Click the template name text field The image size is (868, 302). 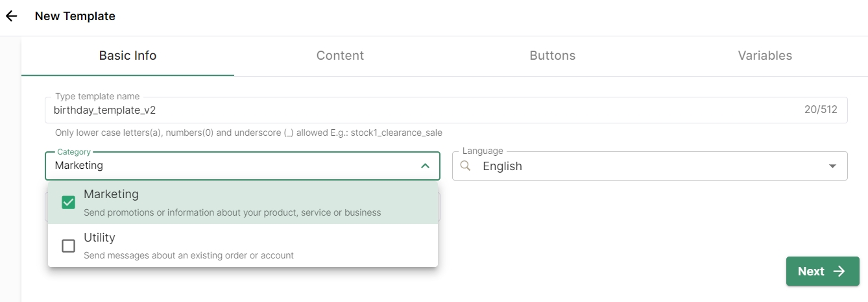[x=415, y=110]
